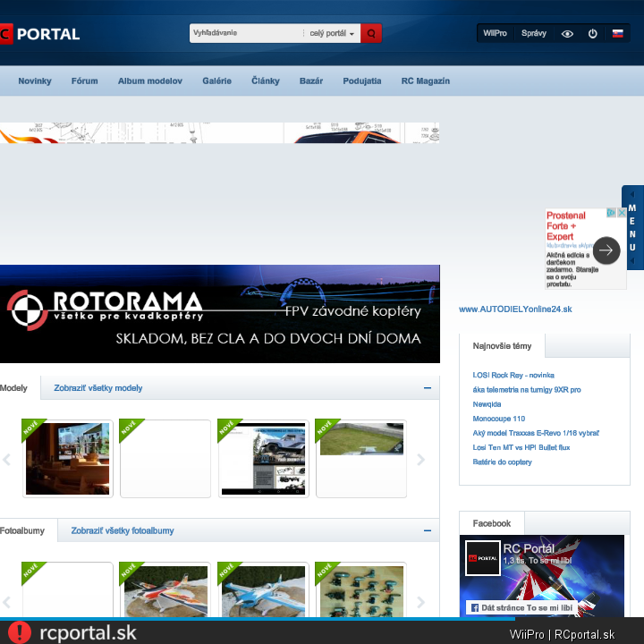Image resolution: width=644 pixels, height=644 pixels.
Task: Click 'Zobraziť všetky fotoalbumy' link
Action: pyautogui.click(x=123, y=530)
